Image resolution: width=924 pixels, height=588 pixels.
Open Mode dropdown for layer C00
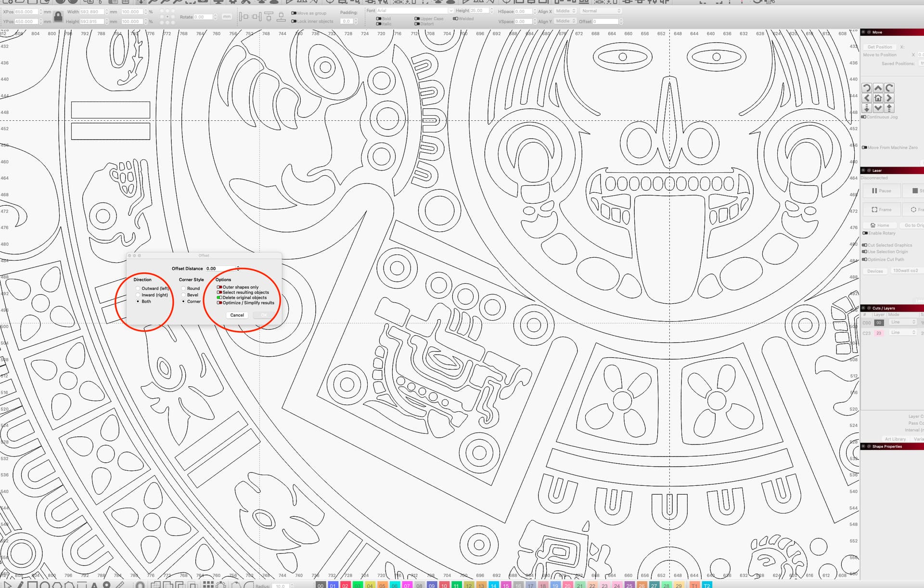(x=903, y=322)
